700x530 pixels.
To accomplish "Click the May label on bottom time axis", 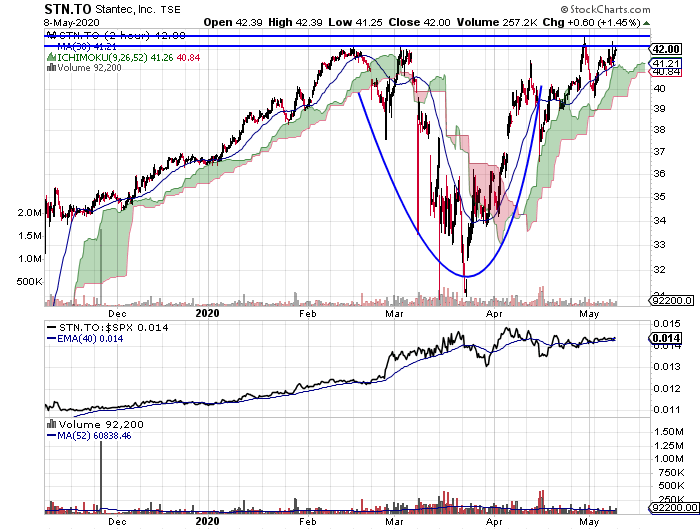I will (x=588, y=522).
